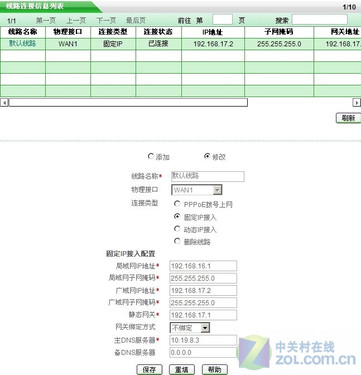Open the 物理接口 WAN1 dropdown

[197, 190]
